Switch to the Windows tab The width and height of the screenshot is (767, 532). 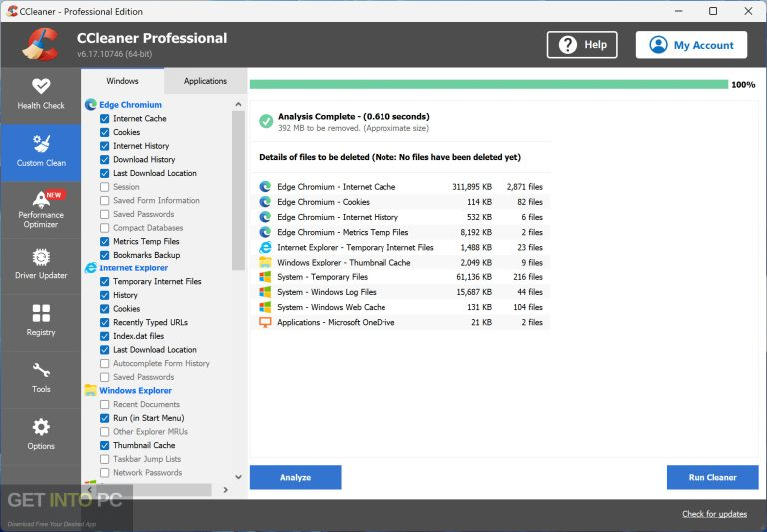122,81
